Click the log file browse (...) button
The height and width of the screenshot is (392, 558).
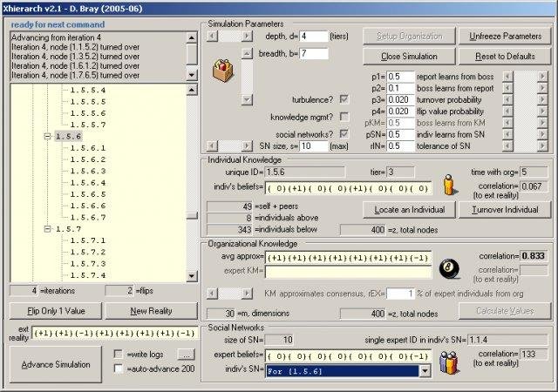click(x=186, y=355)
